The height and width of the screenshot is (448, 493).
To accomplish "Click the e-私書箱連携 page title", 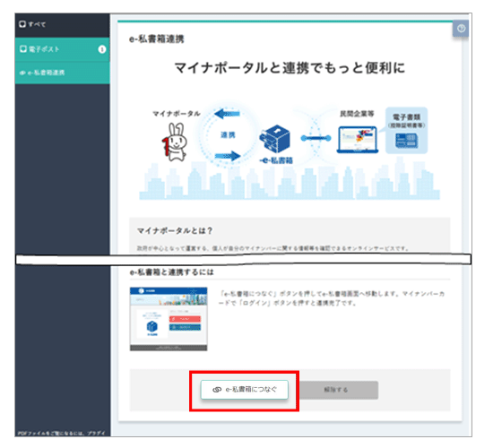I will [157, 39].
